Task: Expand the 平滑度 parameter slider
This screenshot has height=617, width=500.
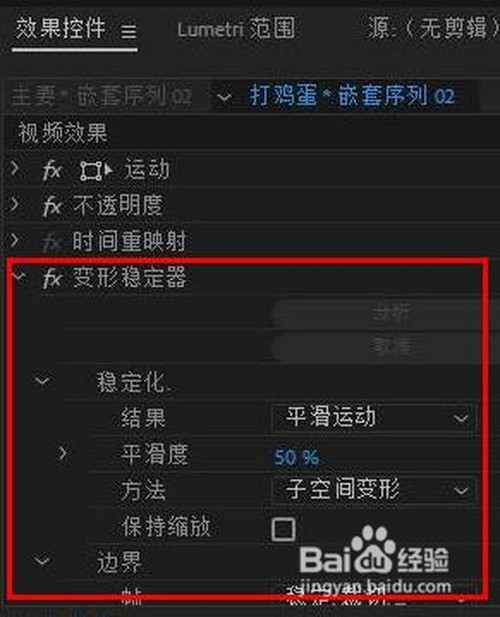Action: [x=63, y=453]
